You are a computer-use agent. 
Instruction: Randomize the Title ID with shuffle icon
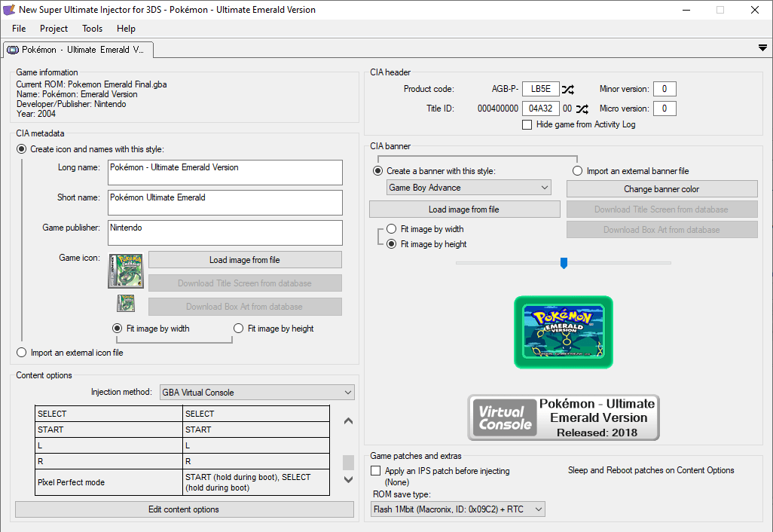pyautogui.click(x=582, y=109)
